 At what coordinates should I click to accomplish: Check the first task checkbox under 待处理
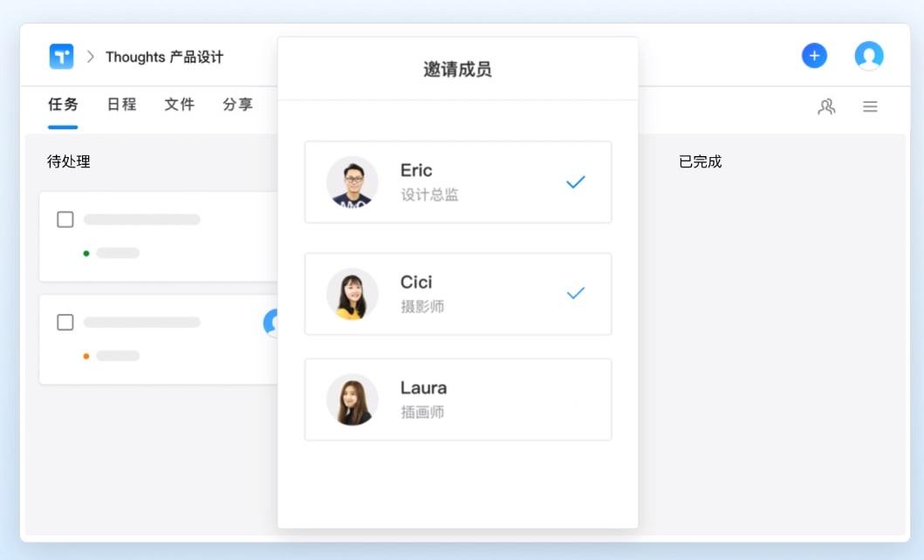(65, 219)
